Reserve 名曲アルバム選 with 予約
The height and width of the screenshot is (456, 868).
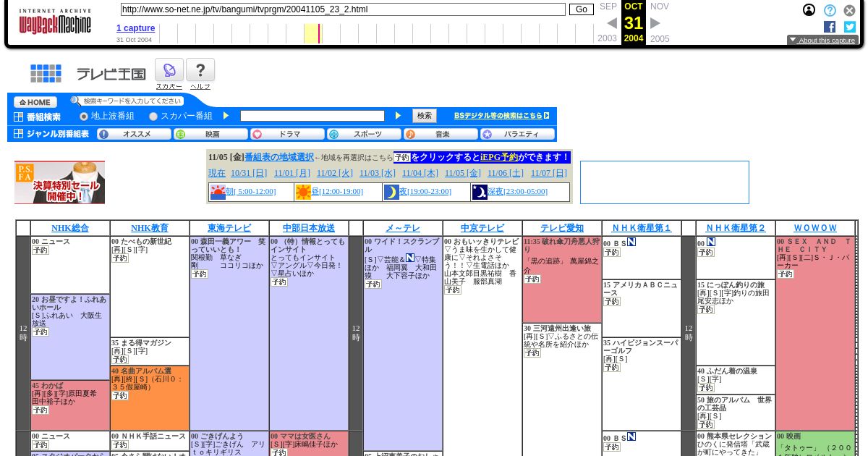(x=119, y=395)
